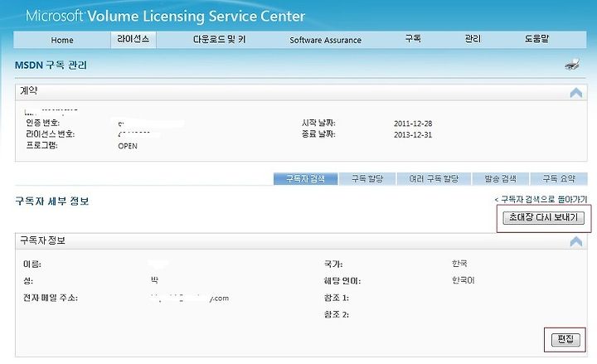Click the 계약 section header text
Screen dimensions: 597x364
28,90
